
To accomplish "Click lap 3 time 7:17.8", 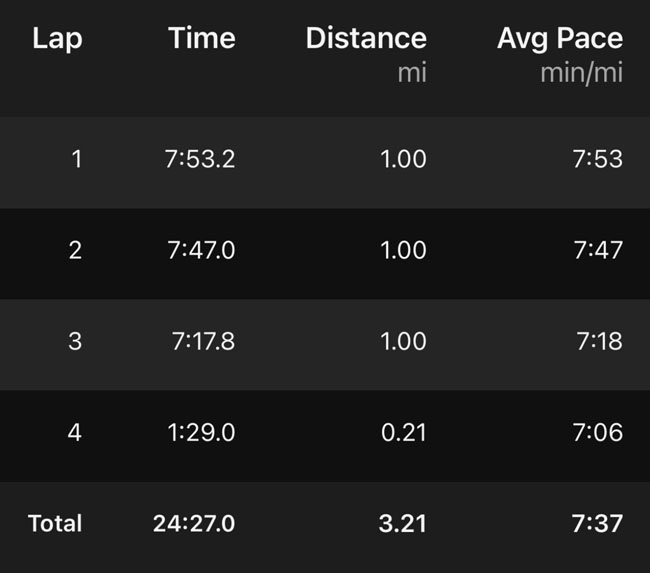I will [x=203, y=341].
